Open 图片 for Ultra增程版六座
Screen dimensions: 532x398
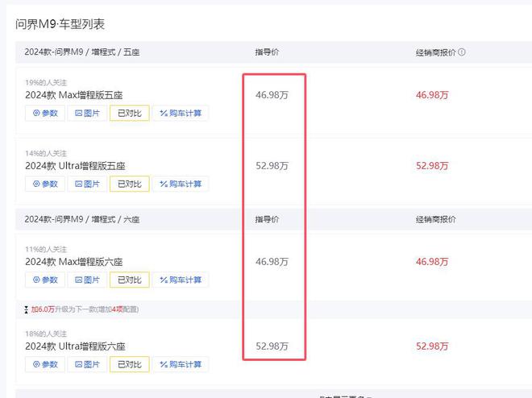[x=87, y=364]
